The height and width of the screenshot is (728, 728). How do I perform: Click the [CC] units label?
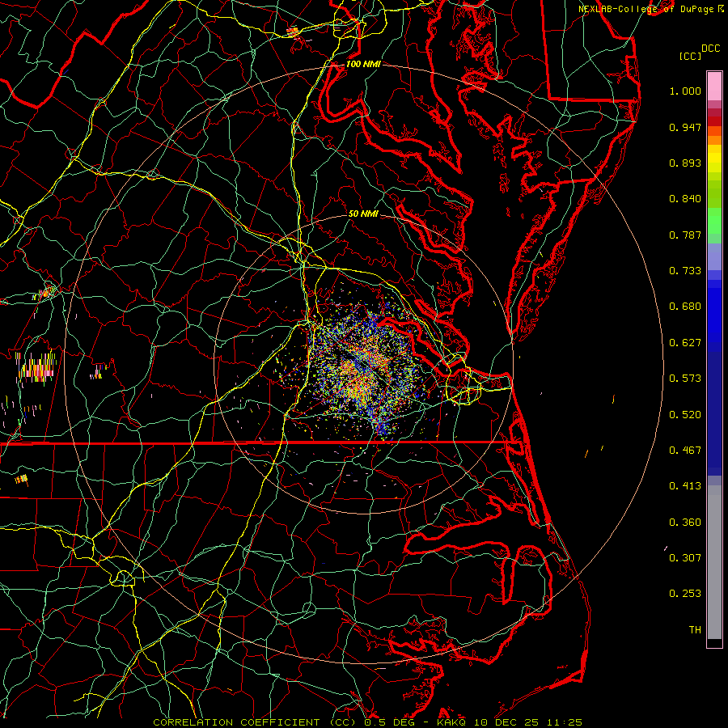[x=690, y=56]
